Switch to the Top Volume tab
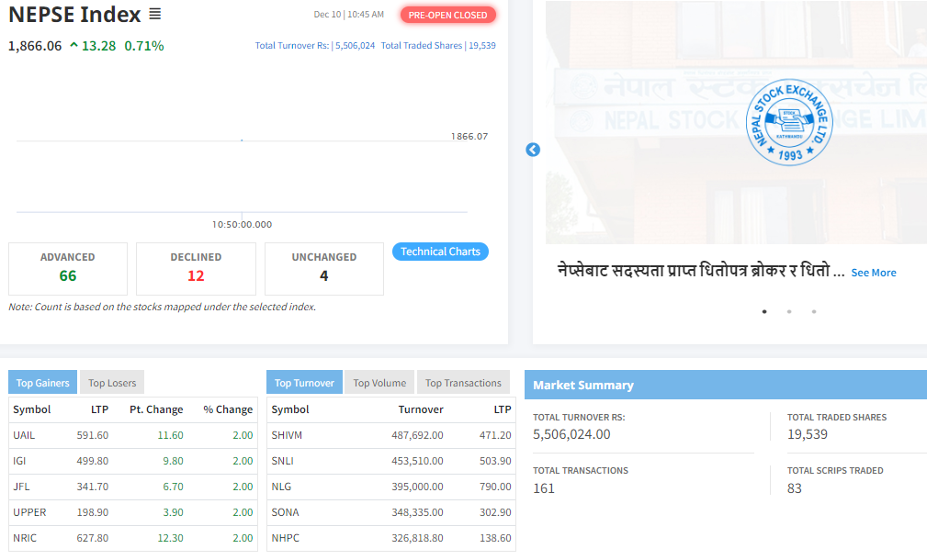Image resolution: width=927 pixels, height=560 pixels. point(379,383)
